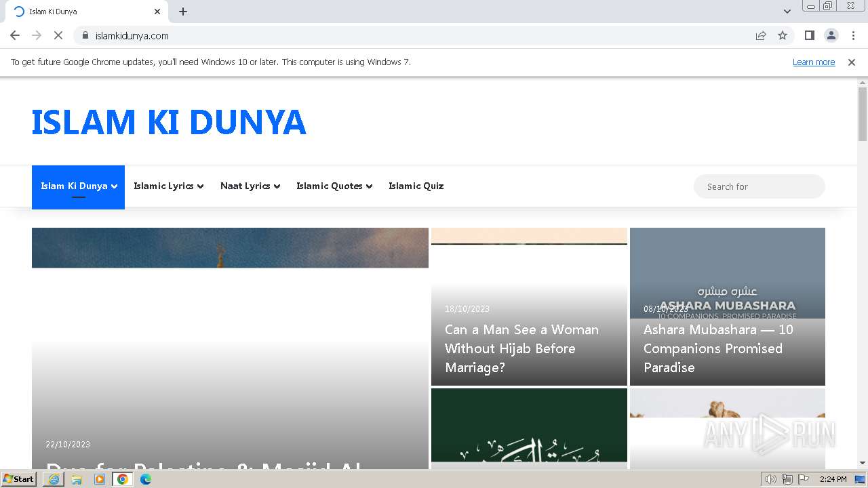Launch Microsoft Edge from taskbar
This screenshot has height=488, width=868.
pyautogui.click(x=146, y=479)
